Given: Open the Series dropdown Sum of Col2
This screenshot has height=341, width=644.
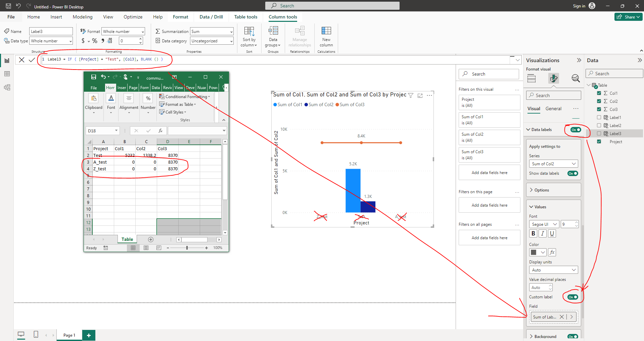Looking at the screenshot, I should tap(554, 164).
